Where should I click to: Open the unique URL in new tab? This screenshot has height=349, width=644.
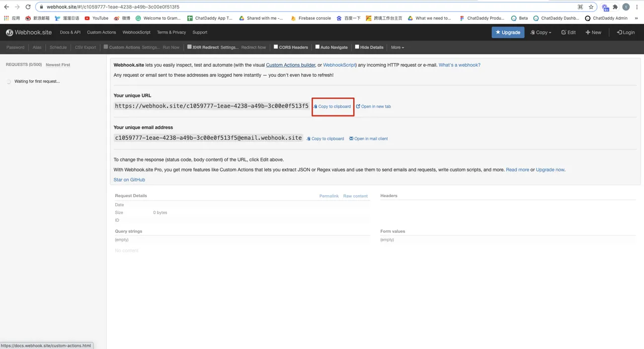(x=373, y=107)
